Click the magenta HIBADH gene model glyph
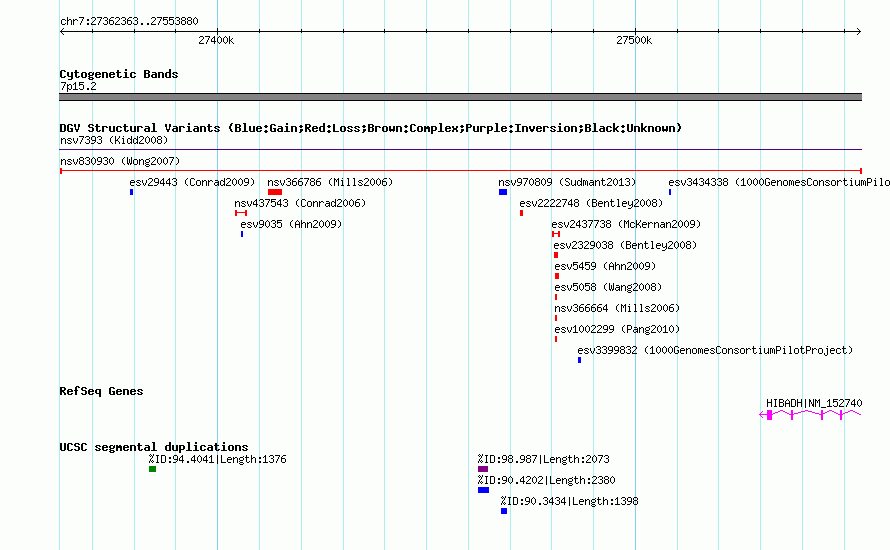This screenshot has height=550, width=890. point(811,415)
